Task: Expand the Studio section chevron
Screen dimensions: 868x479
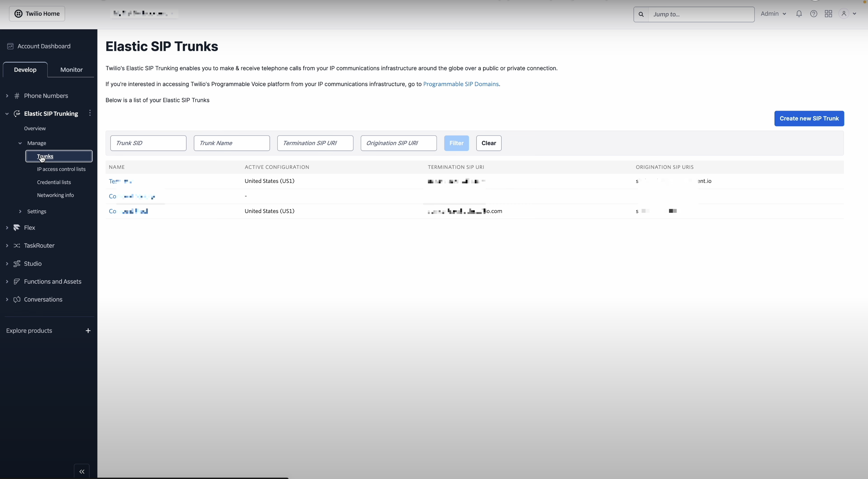Action: click(7, 264)
